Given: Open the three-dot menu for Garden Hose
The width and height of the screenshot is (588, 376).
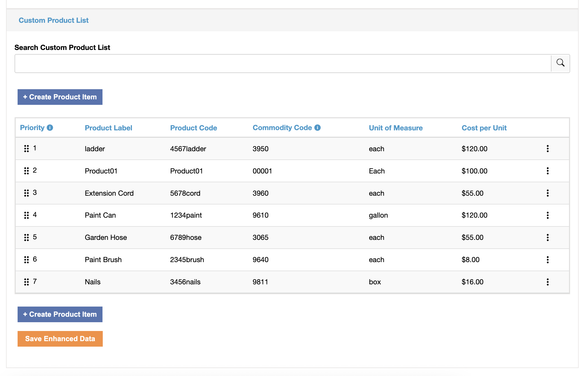Looking at the screenshot, I should click(x=548, y=237).
